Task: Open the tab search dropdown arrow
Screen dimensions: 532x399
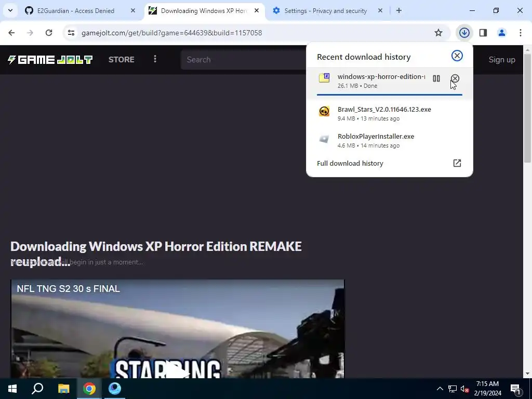Action: (x=10, y=10)
